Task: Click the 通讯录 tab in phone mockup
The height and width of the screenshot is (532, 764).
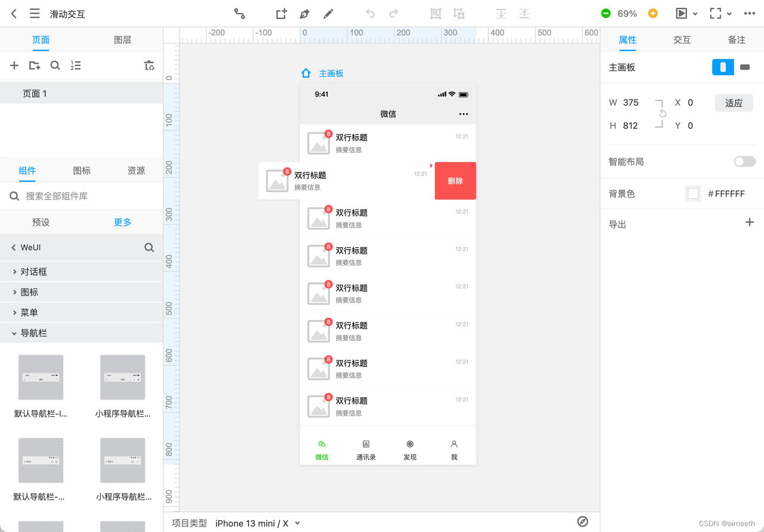Action: pos(366,450)
